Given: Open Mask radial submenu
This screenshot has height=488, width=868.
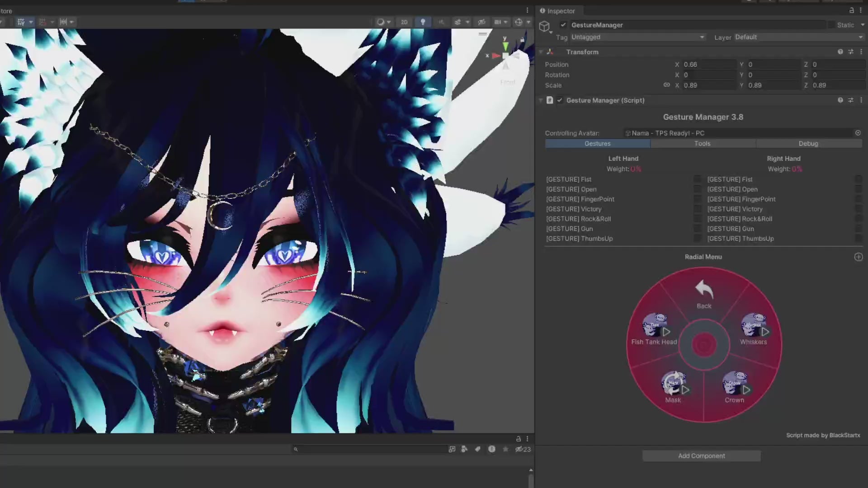Looking at the screenshot, I should click(674, 387).
